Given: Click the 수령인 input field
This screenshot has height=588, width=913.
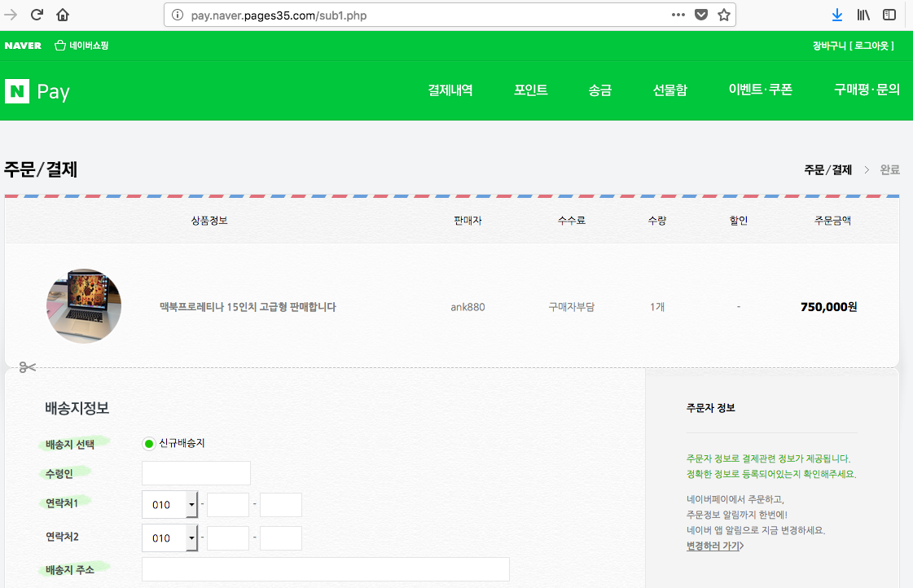Looking at the screenshot, I should coord(195,472).
